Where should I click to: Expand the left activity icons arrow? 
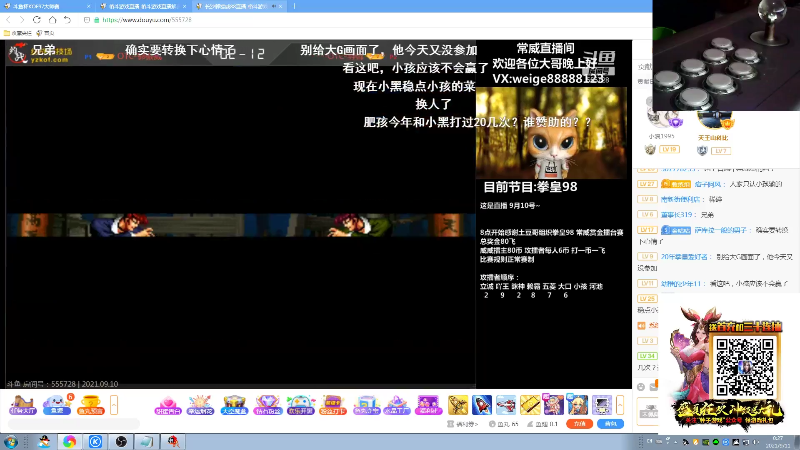[x=114, y=405]
